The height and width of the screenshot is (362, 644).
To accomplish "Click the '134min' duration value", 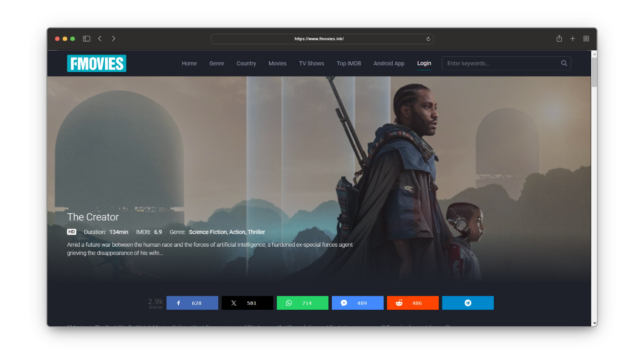I will [119, 232].
